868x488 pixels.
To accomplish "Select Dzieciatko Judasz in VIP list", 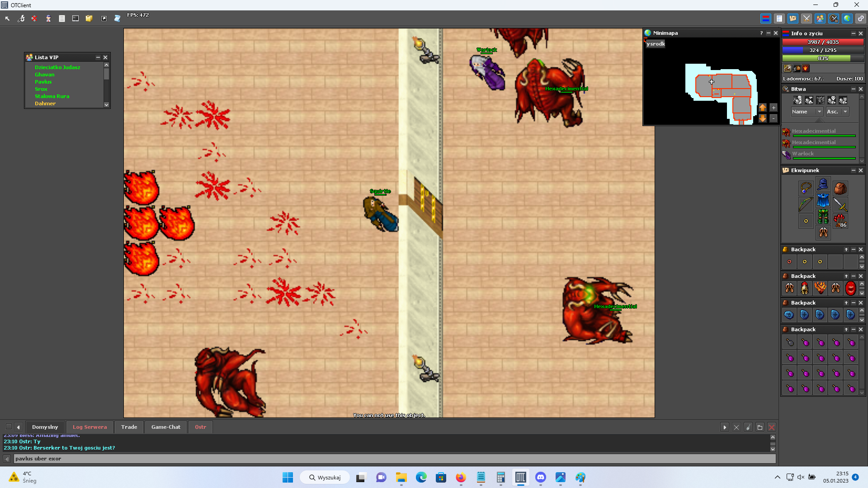I will pyautogui.click(x=57, y=67).
